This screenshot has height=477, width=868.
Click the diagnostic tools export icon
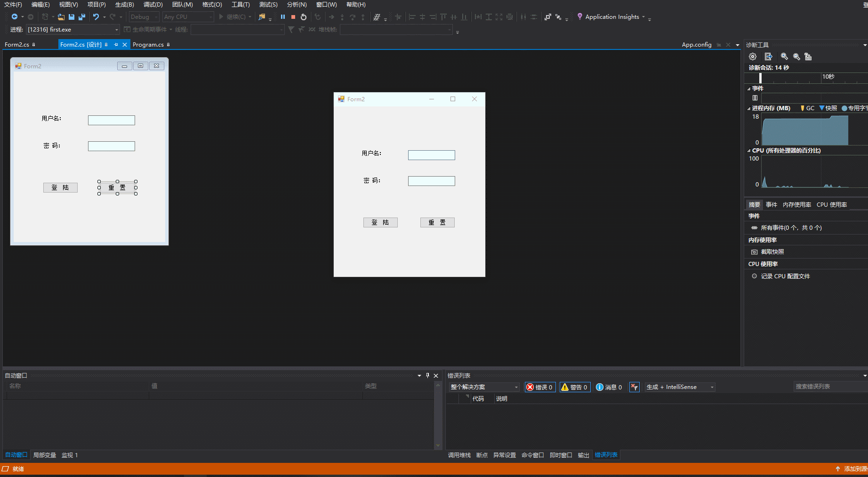(768, 57)
